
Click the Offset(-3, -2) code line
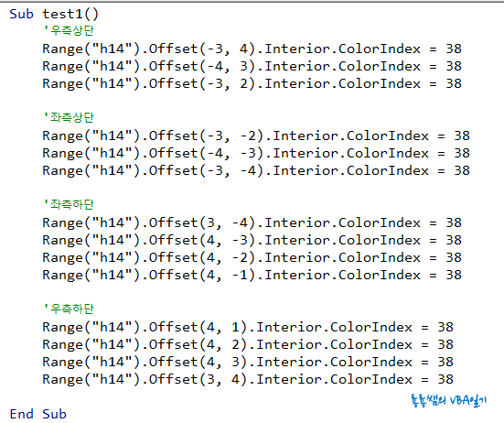[x=256, y=136]
